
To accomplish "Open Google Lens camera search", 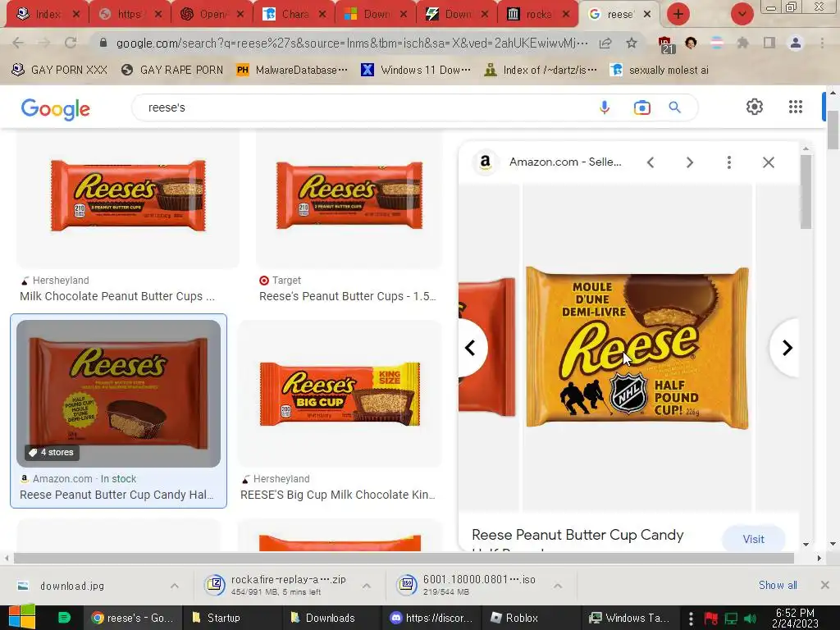I will [x=641, y=107].
